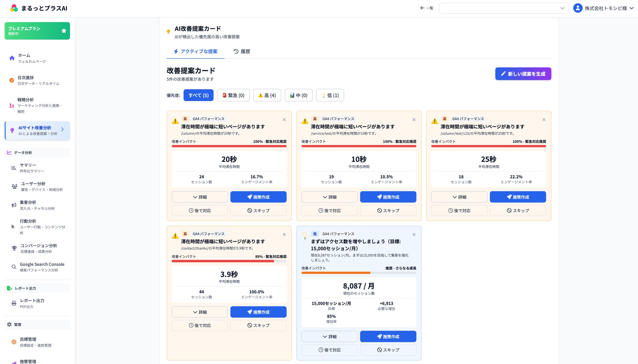Click the star icon on the プレミアムプラン banner
Screen dimensions: 638x364
click(64, 31)
